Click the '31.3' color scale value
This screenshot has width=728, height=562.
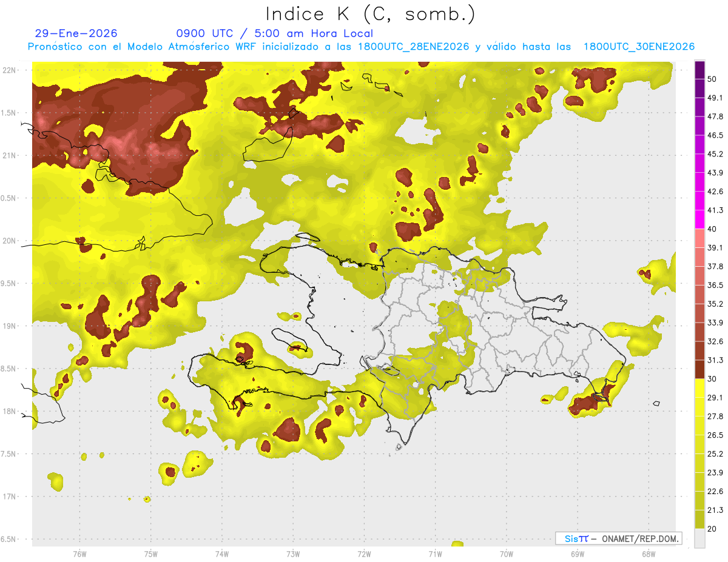[715, 360]
